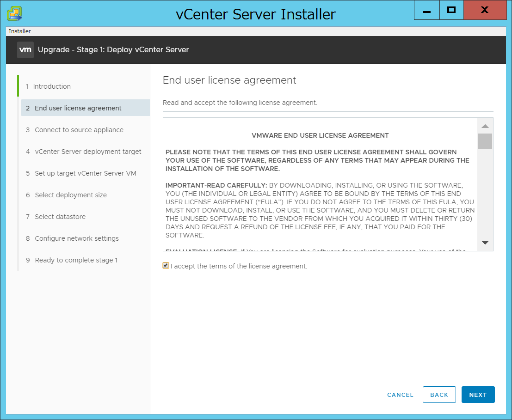
Task: Uncheck the accept license terms checkbox
Action: pyautogui.click(x=166, y=265)
